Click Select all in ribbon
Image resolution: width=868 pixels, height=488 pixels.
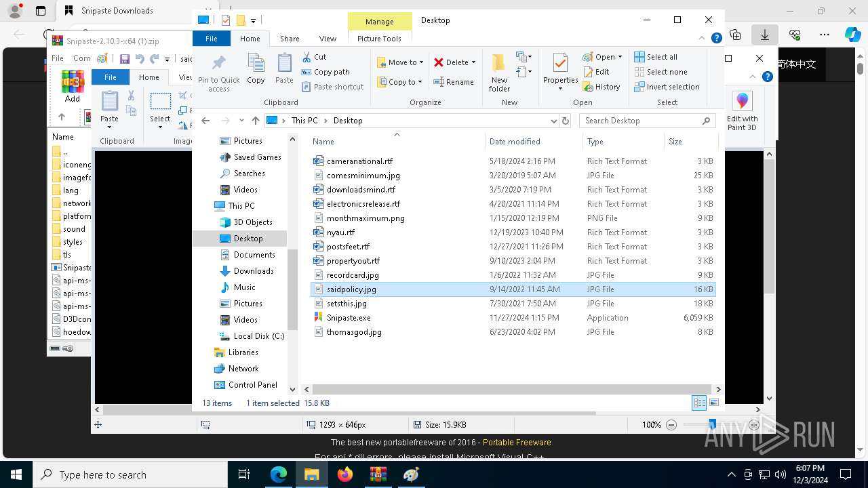656,57
